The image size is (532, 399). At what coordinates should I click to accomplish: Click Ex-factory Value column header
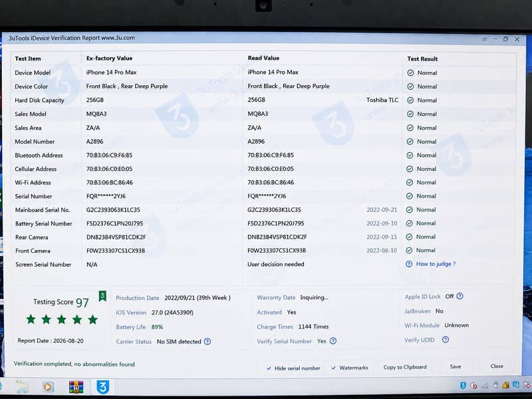coord(109,59)
